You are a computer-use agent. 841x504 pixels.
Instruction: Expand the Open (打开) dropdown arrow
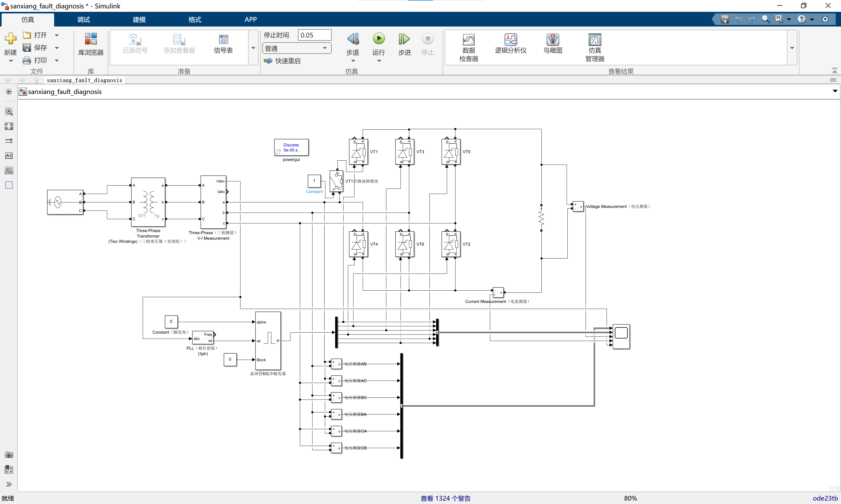pyautogui.click(x=57, y=35)
